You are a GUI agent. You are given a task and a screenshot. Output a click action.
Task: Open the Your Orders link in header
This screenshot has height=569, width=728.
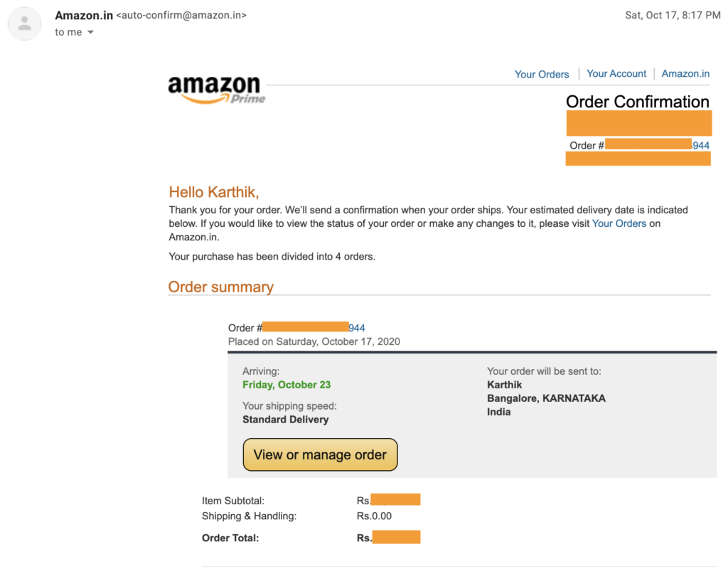(x=542, y=74)
